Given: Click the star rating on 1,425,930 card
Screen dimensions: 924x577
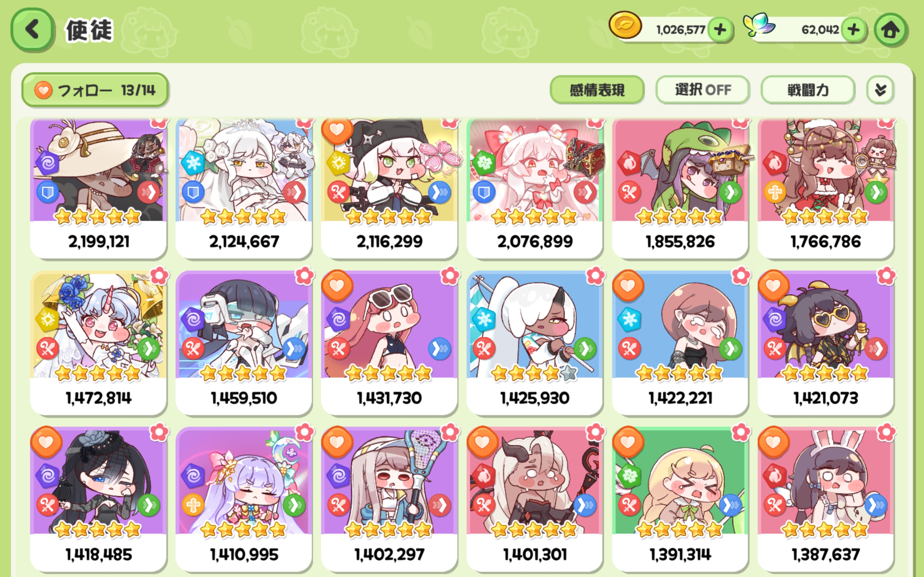Looking at the screenshot, I should [534, 373].
